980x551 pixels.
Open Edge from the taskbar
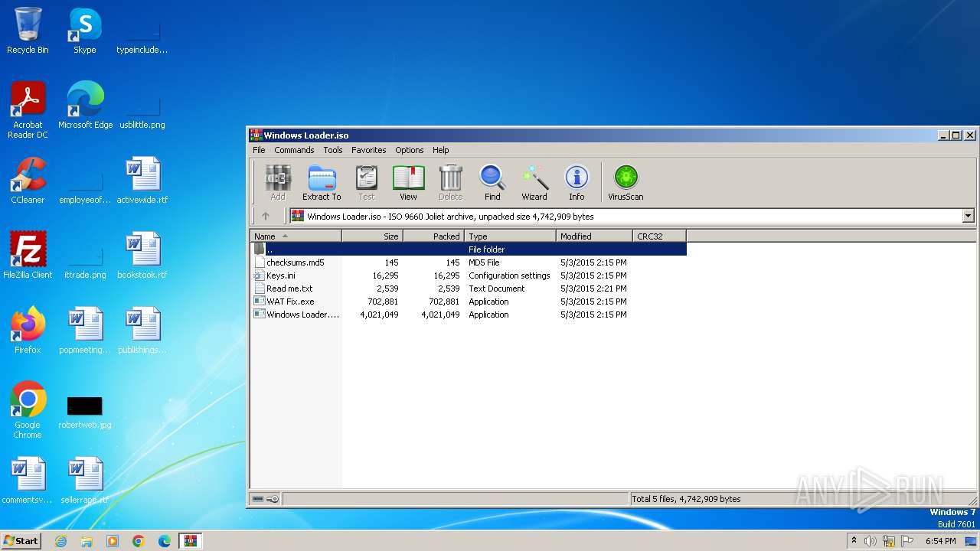coord(165,541)
